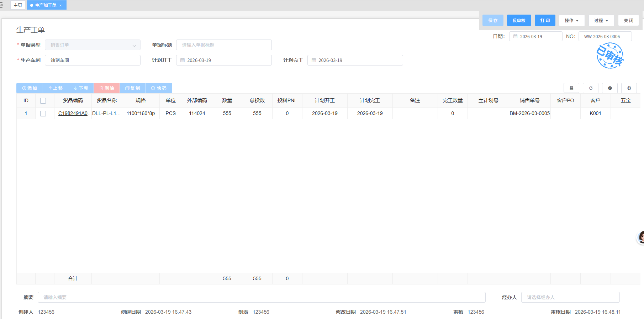Screen dimensions: 644x319
Task: Click the table refresh icon
Action: (x=590, y=88)
